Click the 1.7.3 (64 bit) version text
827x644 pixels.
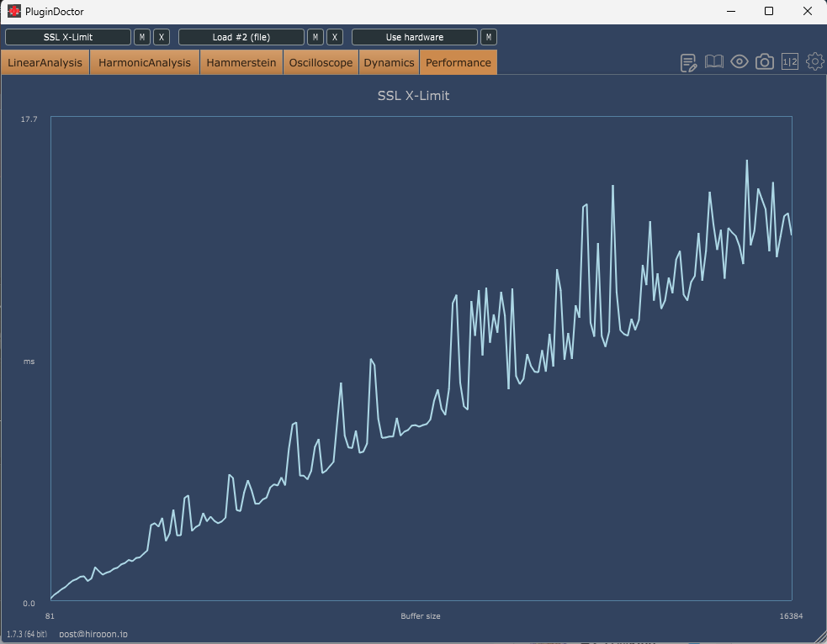tap(27, 634)
